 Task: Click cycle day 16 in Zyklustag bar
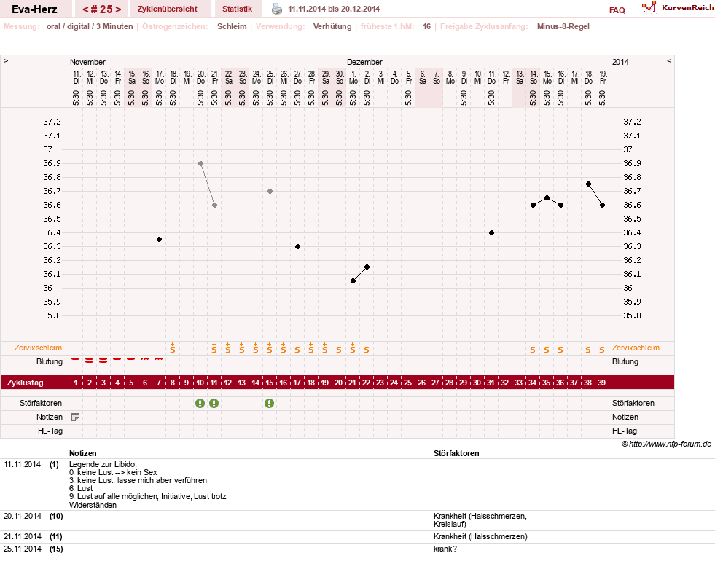284,383
